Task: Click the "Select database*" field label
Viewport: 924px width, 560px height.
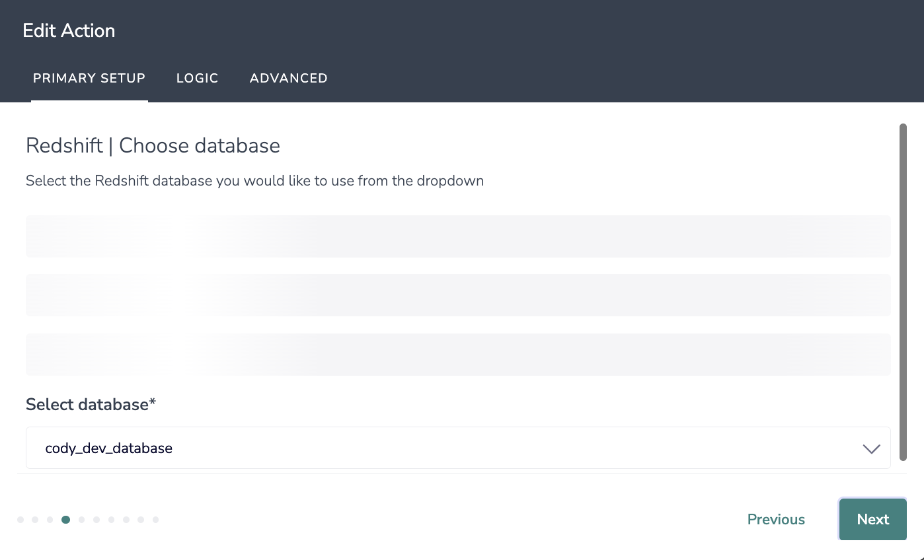Action: point(91,404)
